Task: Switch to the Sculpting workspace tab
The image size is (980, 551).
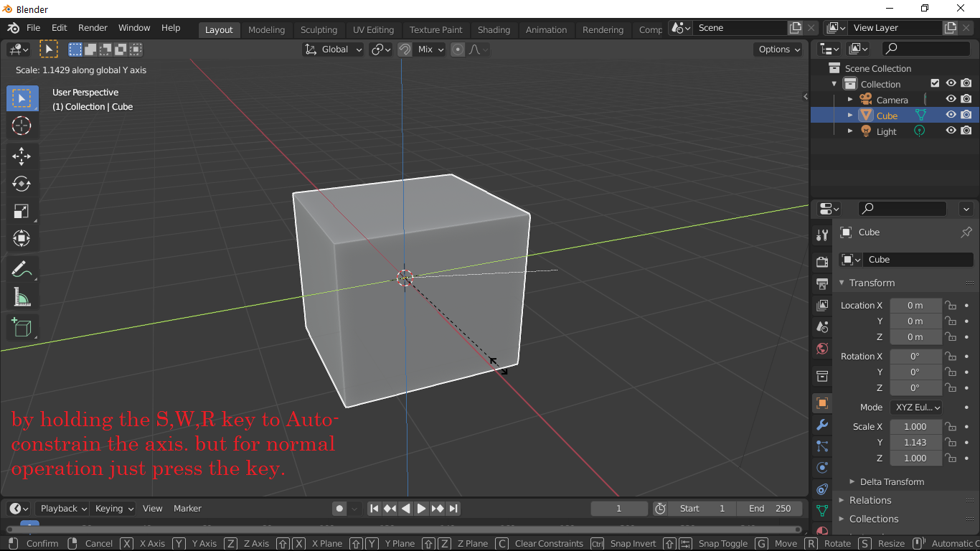Action: click(x=319, y=29)
